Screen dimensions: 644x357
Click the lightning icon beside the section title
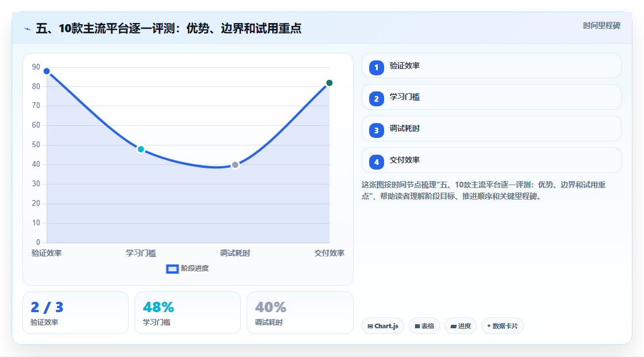(28, 29)
